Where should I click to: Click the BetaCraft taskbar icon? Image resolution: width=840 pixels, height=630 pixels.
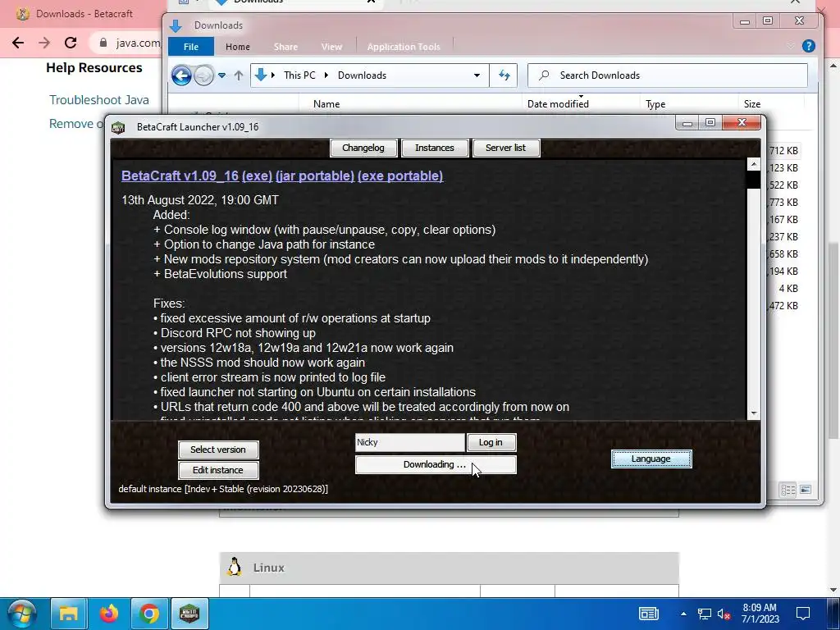click(x=189, y=614)
